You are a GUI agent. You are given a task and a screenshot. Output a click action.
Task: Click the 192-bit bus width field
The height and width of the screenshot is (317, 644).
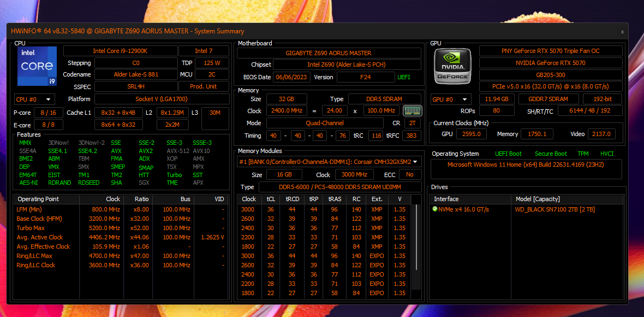[x=602, y=99]
